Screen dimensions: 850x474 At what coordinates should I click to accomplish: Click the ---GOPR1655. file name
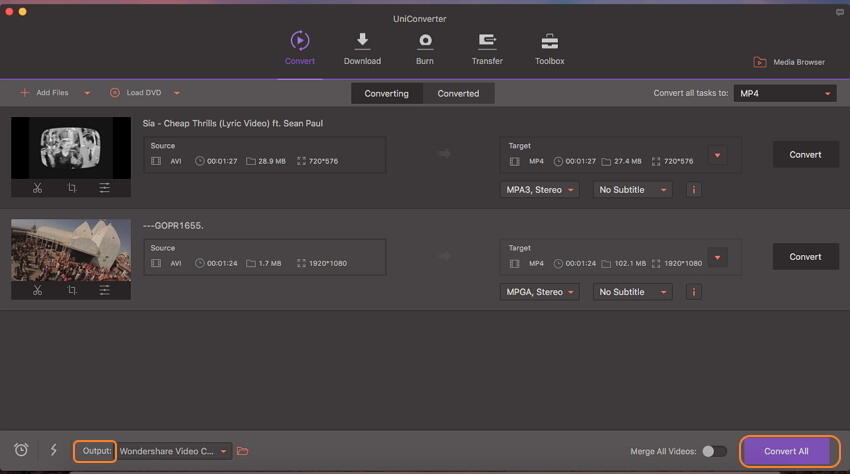coord(173,226)
